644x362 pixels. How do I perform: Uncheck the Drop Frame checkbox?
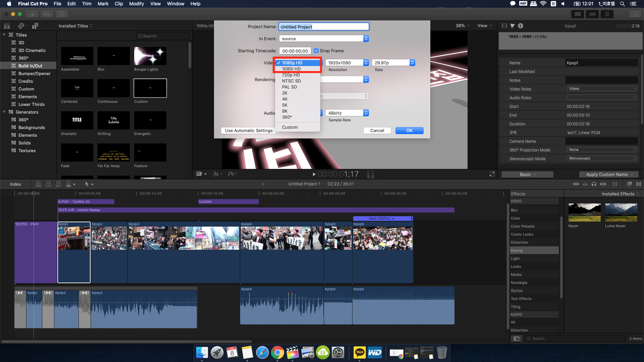(x=316, y=51)
